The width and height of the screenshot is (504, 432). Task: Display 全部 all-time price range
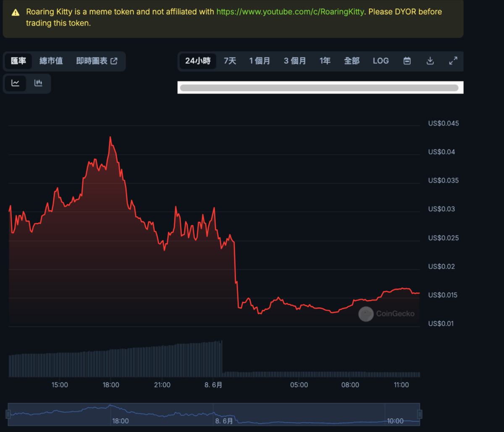pyautogui.click(x=352, y=61)
